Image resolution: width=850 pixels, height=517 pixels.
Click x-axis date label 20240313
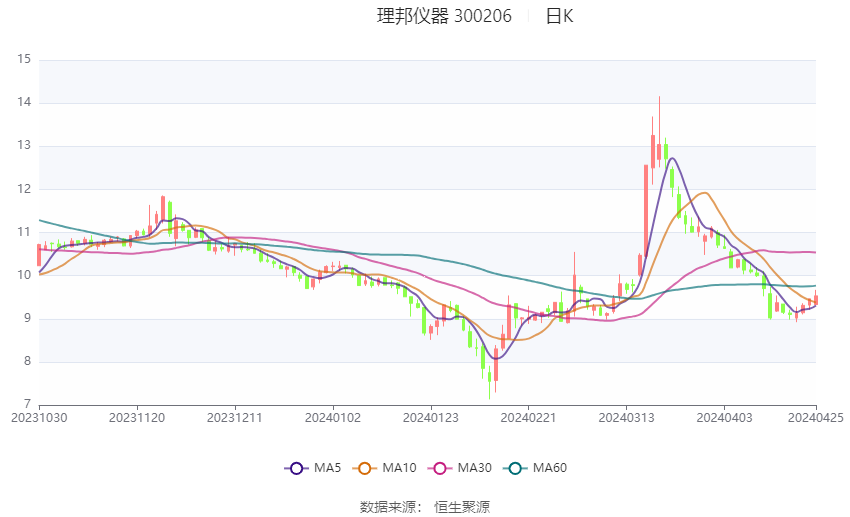pos(626,418)
